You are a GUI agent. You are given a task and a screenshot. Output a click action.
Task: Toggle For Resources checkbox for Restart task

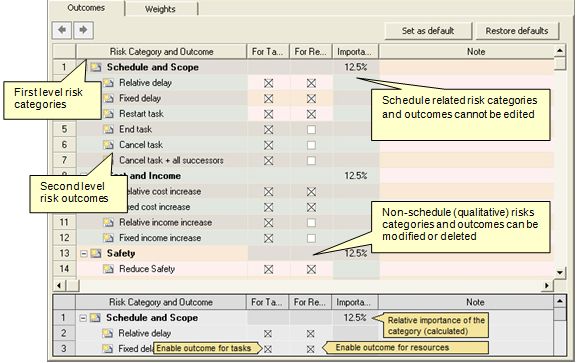pyautogui.click(x=311, y=114)
